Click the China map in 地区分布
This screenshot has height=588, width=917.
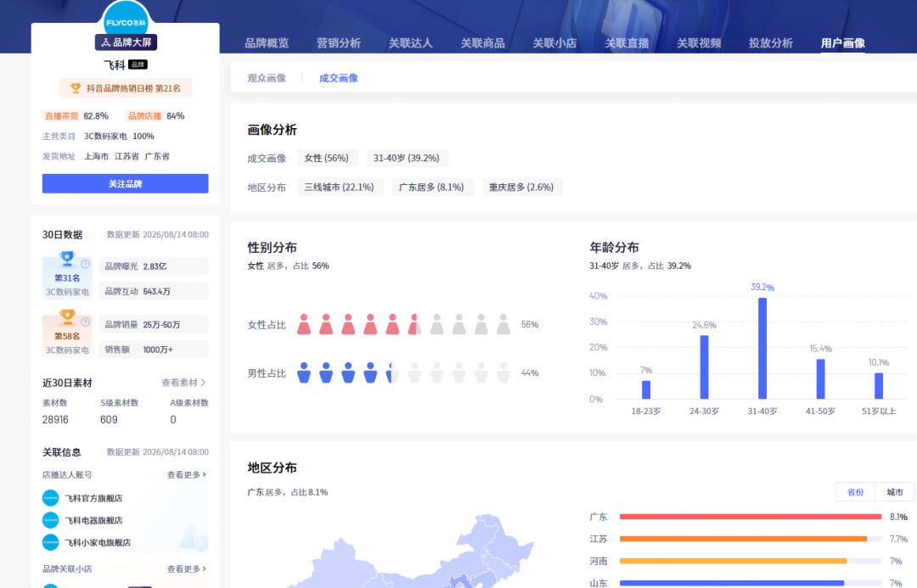pyautogui.click(x=409, y=552)
